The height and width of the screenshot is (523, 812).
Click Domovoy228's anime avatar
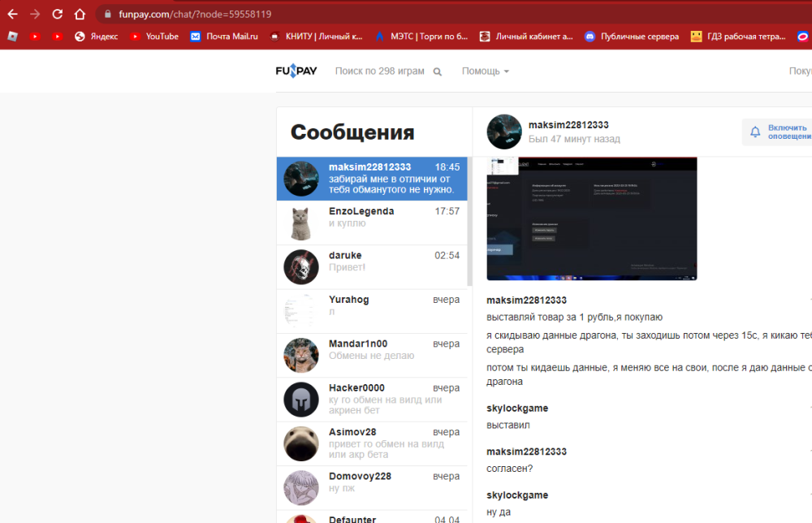tap(301, 488)
